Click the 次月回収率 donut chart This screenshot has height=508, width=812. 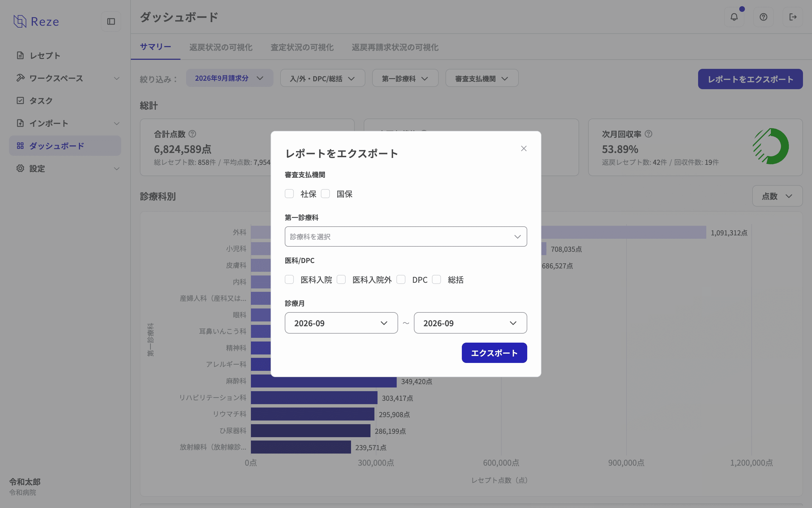tap(771, 146)
